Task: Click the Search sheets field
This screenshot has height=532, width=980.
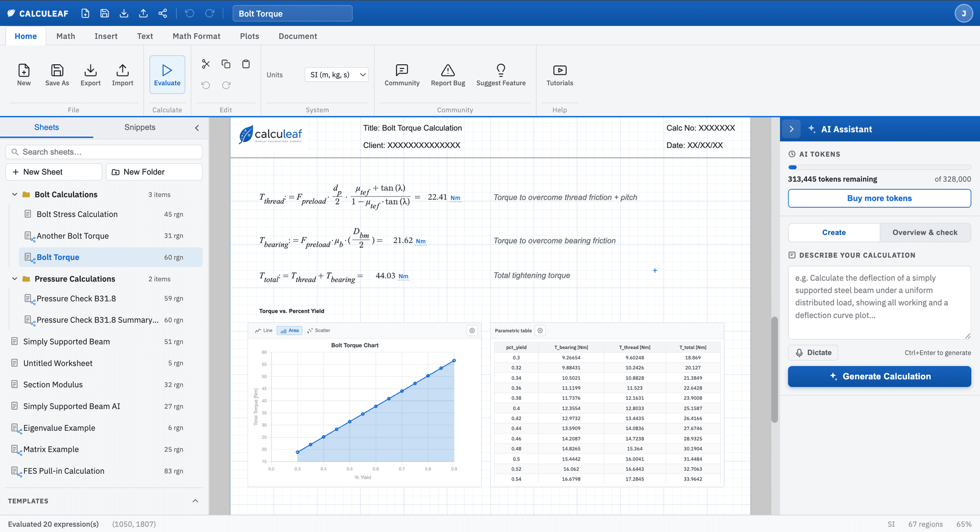Action: pyautogui.click(x=104, y=152)
